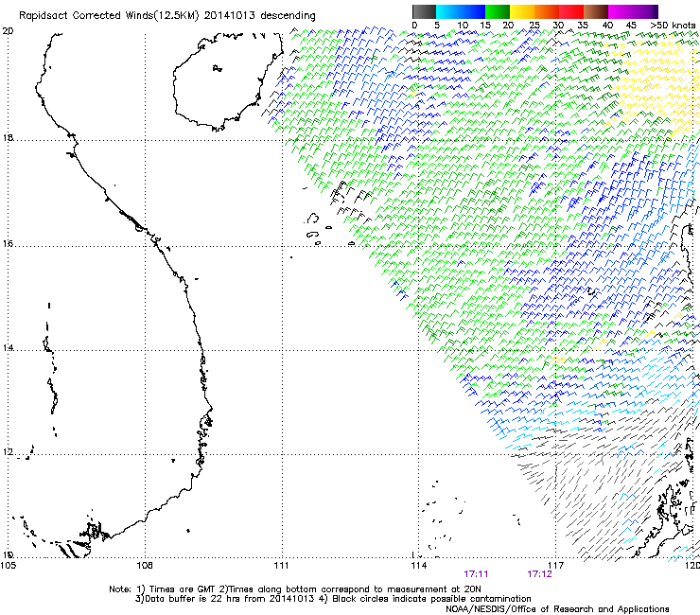Click the brown 35-40 knots legend segment

596,11
